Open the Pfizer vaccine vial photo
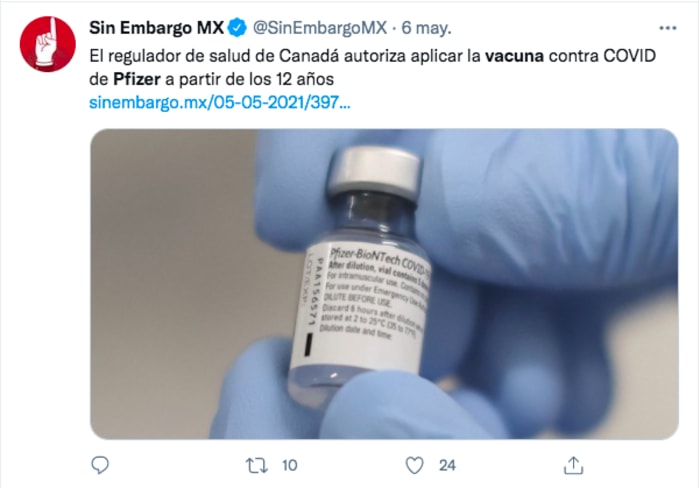The image size is (700, 488). point(384,284)
